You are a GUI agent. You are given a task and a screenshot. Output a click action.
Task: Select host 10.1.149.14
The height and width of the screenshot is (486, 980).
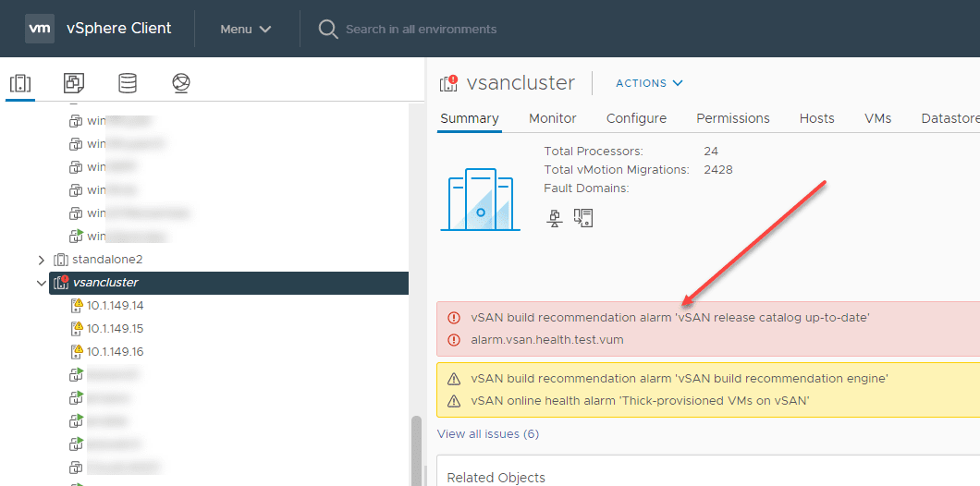[115, 306]
